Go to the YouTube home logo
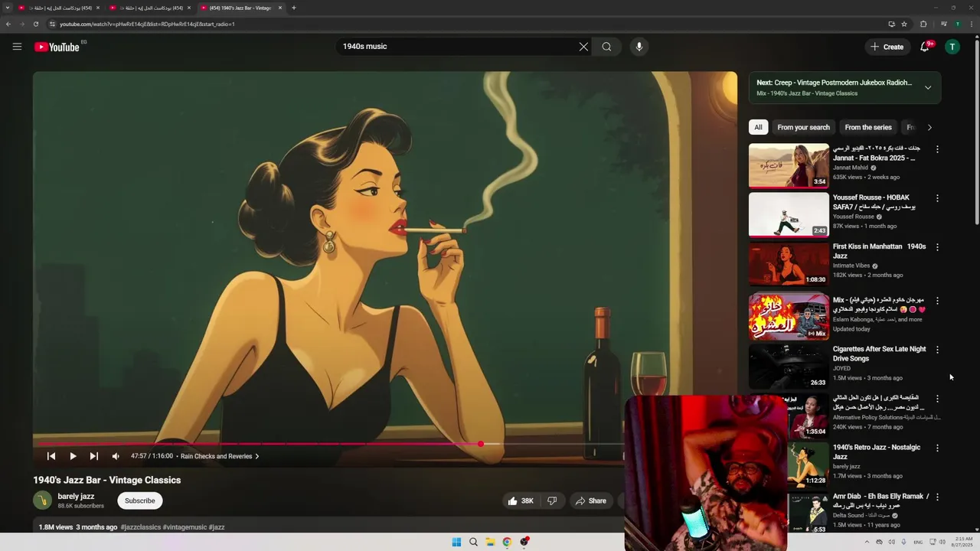This screenshot has height=551, width=980. pos(57,47)
